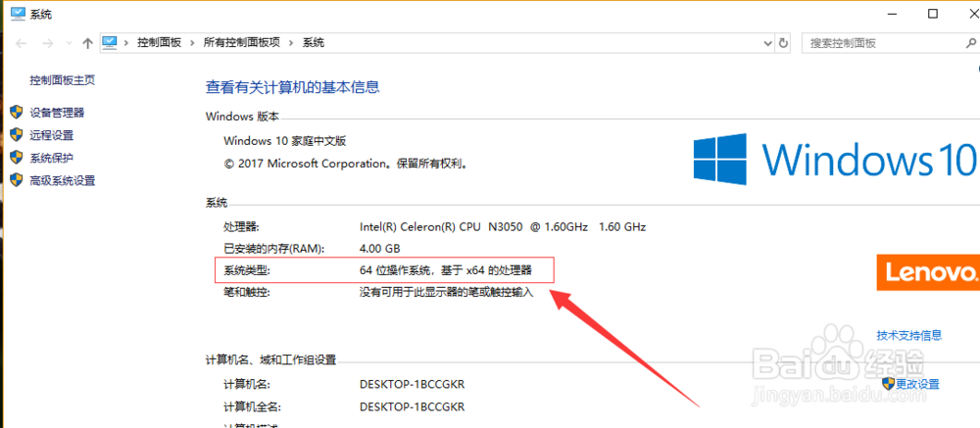Click 64 位操作系统 system type value
The image size is (980, 428).
[446, 270]
